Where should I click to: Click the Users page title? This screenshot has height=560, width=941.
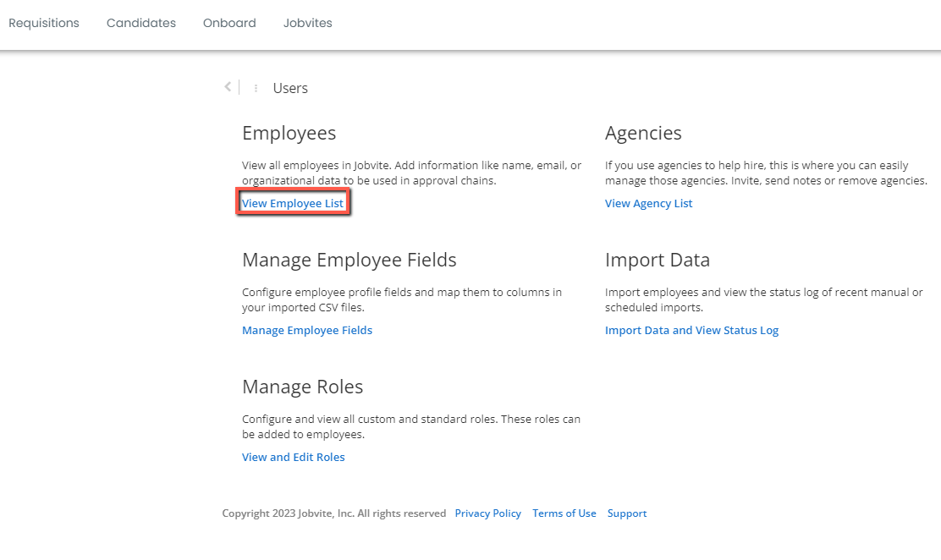(x=290, y=88)
